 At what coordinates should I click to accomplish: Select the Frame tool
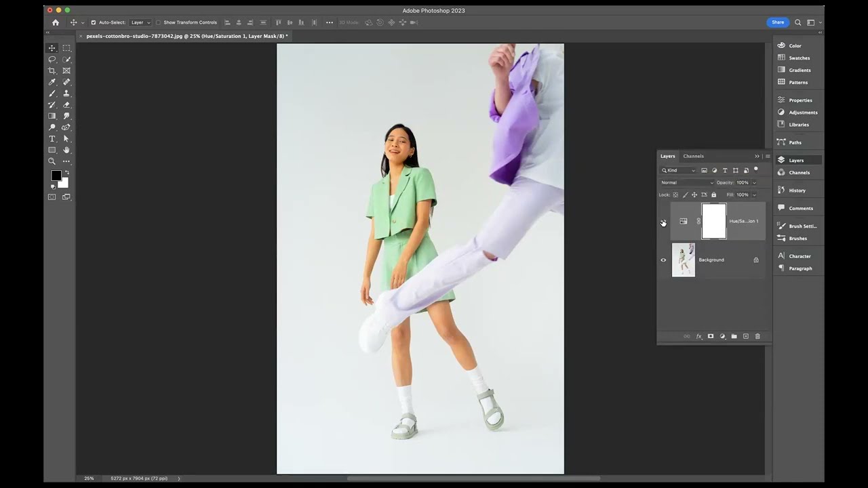click(x=66, y=70)
